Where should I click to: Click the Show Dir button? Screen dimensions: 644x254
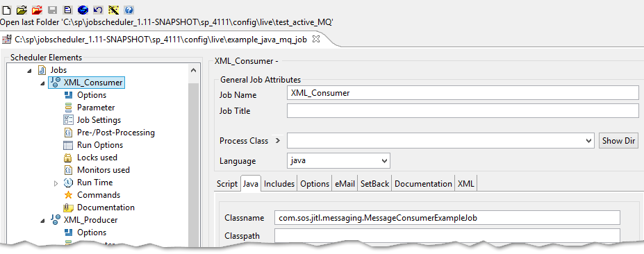point(618,141)
